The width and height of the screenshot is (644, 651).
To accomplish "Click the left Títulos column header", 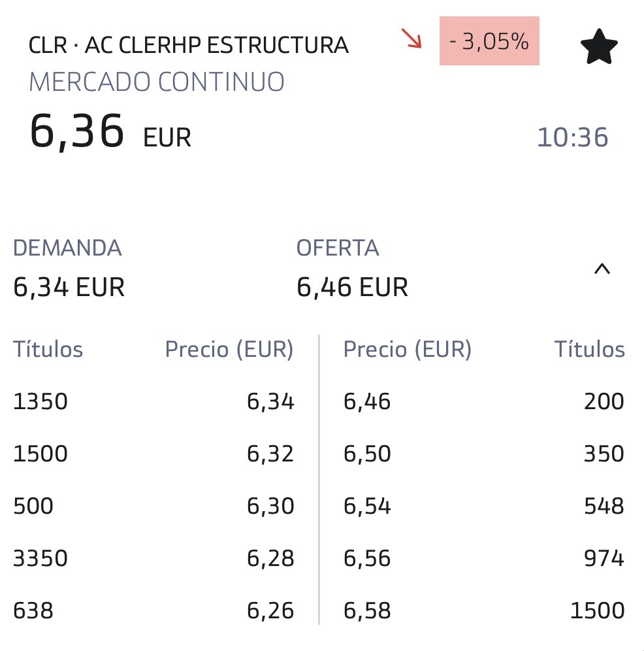I will (48, 350).
